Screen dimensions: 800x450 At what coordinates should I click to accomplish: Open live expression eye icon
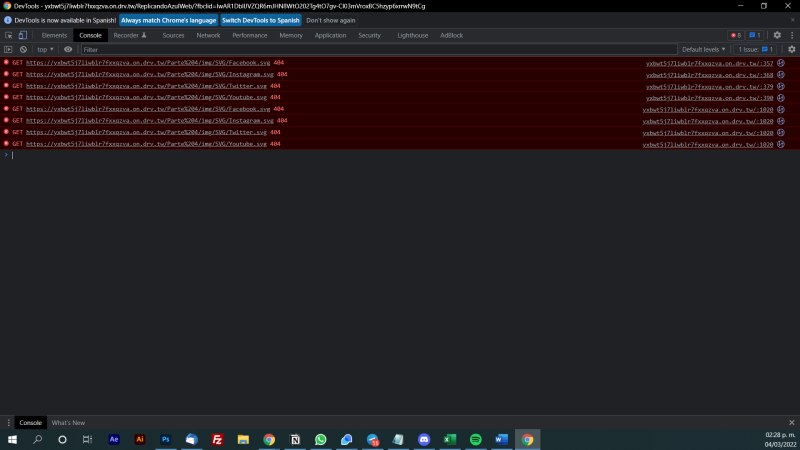tap(68, 49)
